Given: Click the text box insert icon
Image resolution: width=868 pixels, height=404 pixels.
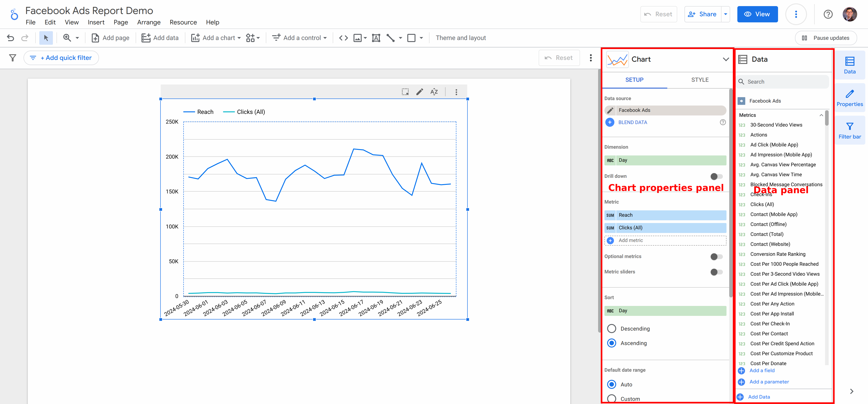Looking at the screenshot, I should 376,38.
